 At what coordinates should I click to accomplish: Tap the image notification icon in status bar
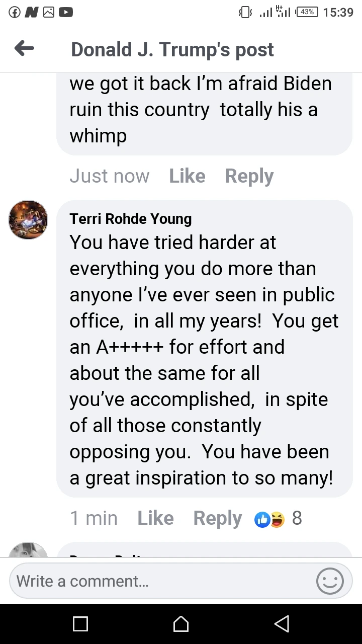49,12
